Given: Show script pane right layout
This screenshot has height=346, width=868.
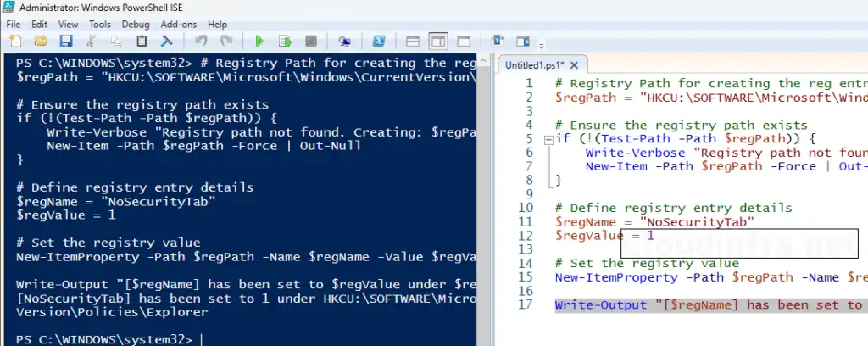Looking at the screenshot, I should click(x=438, y=42).
